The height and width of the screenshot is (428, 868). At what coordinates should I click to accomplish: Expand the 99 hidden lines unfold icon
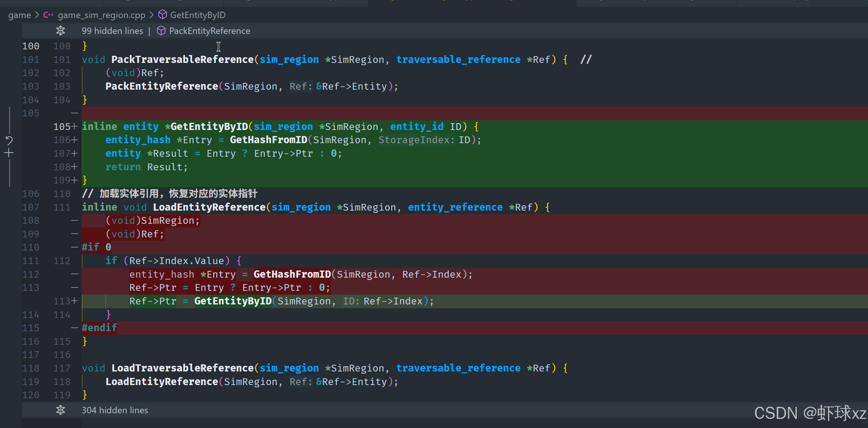pyautogui.click(x=60, y=31)
